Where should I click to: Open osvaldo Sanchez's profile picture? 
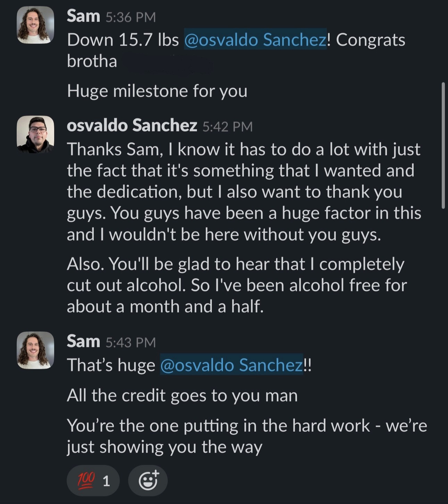(x=35, y=135)
